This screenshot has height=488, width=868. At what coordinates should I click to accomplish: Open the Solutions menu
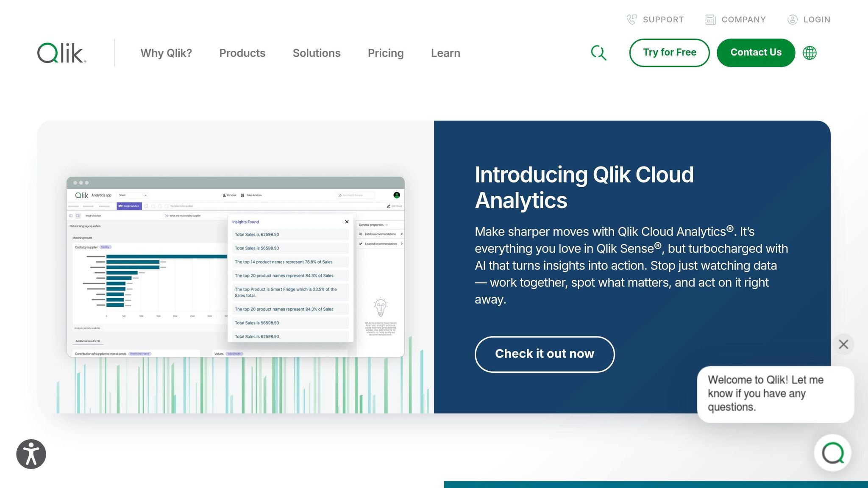click(317, 53)
